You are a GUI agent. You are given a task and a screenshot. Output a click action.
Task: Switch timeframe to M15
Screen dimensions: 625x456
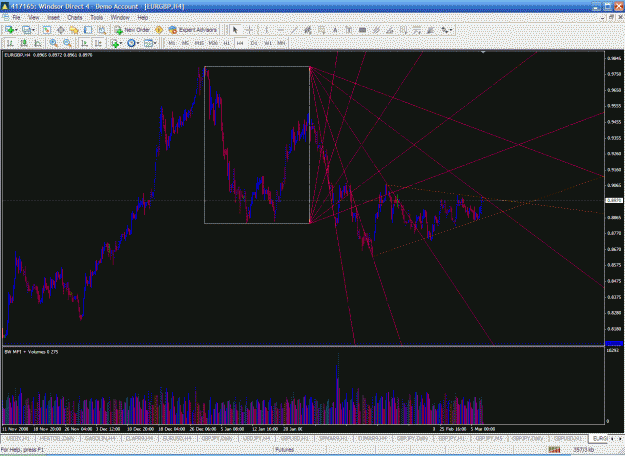coord(199,43)
